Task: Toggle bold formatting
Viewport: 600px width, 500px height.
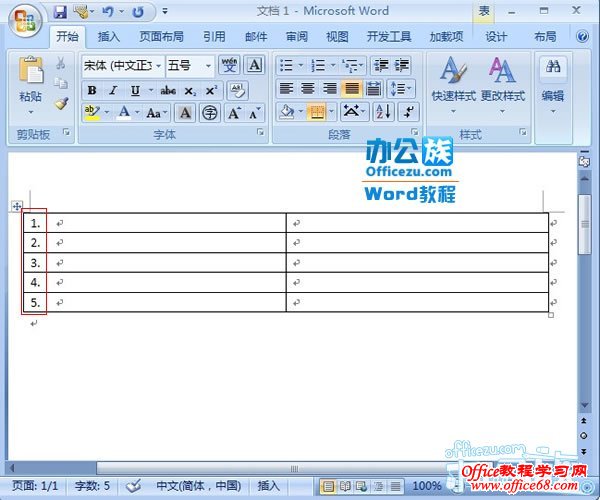Action: [92, 91]
